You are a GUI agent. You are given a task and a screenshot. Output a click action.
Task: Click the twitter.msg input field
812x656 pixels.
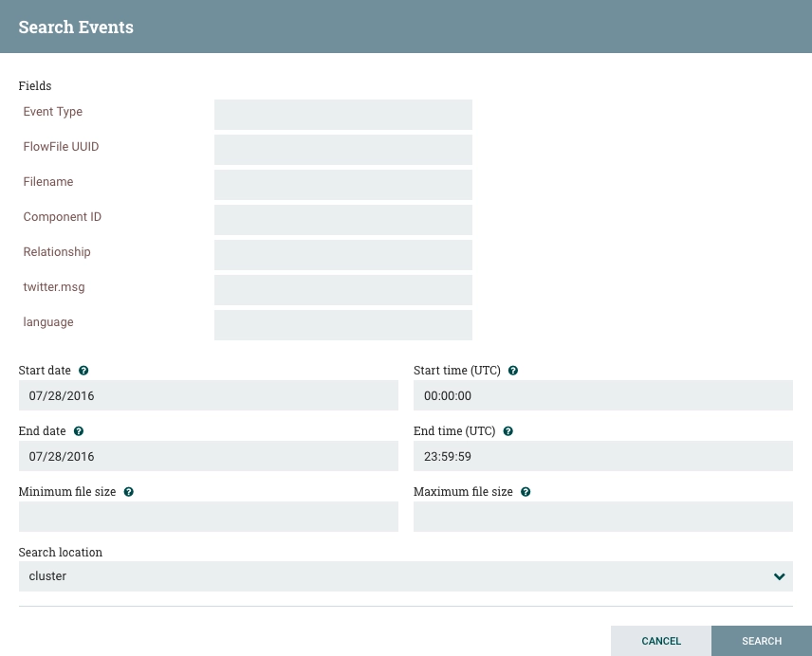click(x=343, y=290)
